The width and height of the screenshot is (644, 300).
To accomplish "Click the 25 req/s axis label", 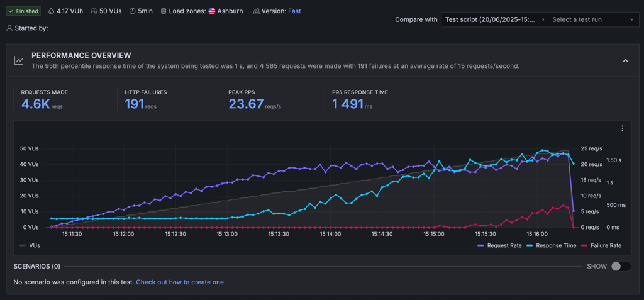I will (591, 148).
